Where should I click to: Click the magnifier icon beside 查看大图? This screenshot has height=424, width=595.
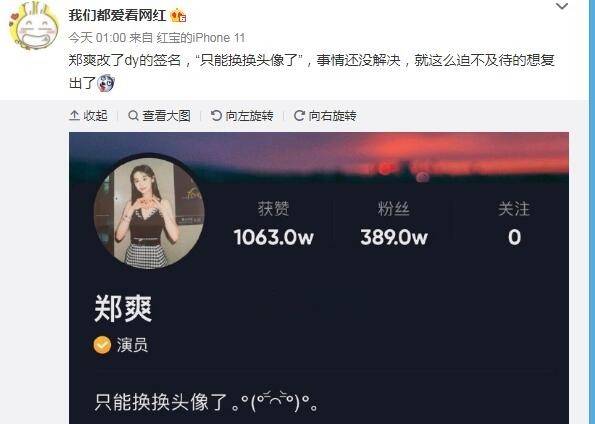coord(133,115)
